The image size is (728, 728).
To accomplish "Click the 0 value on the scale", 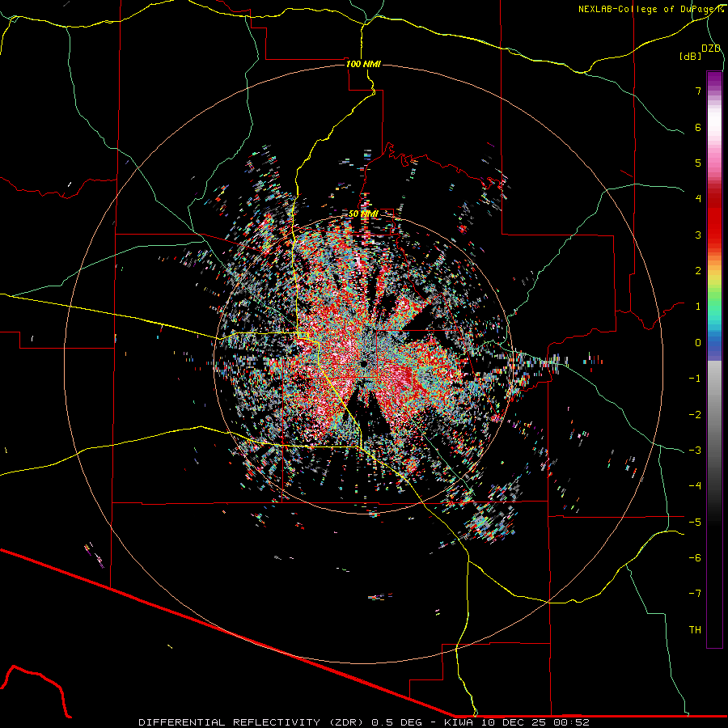I will pyautogui.click(x=698, y=343).
